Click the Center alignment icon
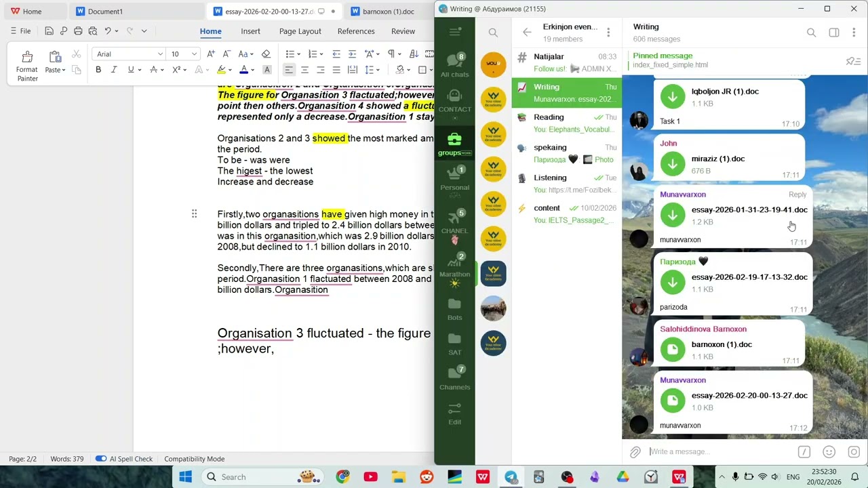This screenshot has height=488, width=868. pos(304,69)
